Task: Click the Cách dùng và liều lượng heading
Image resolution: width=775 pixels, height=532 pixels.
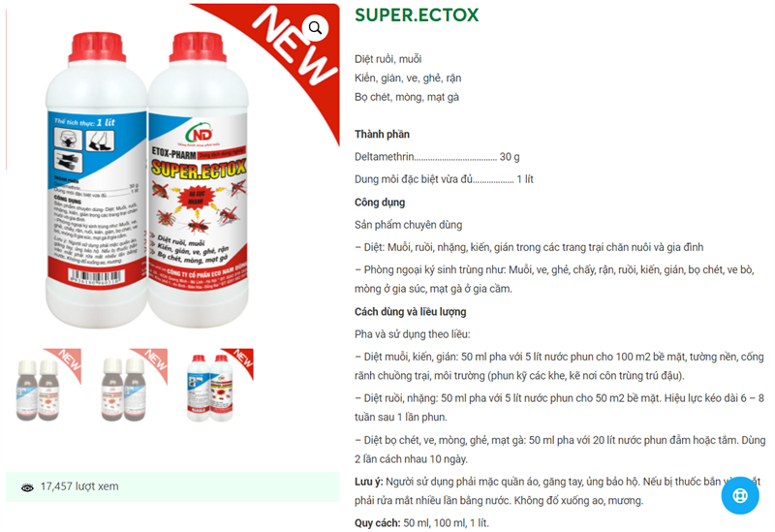Action: pyautogui.click(x=410, y=312)
